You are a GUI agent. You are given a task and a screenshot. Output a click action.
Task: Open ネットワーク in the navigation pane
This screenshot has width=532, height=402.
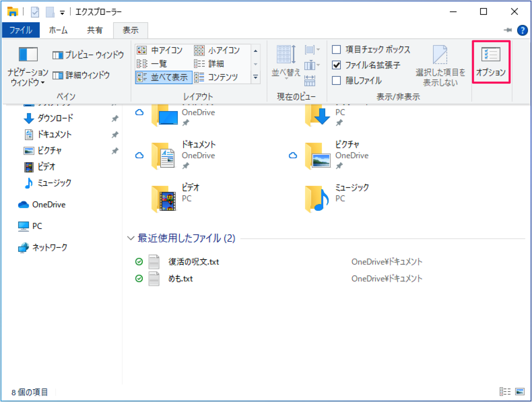pyautogui.click(x=43, y=248)
